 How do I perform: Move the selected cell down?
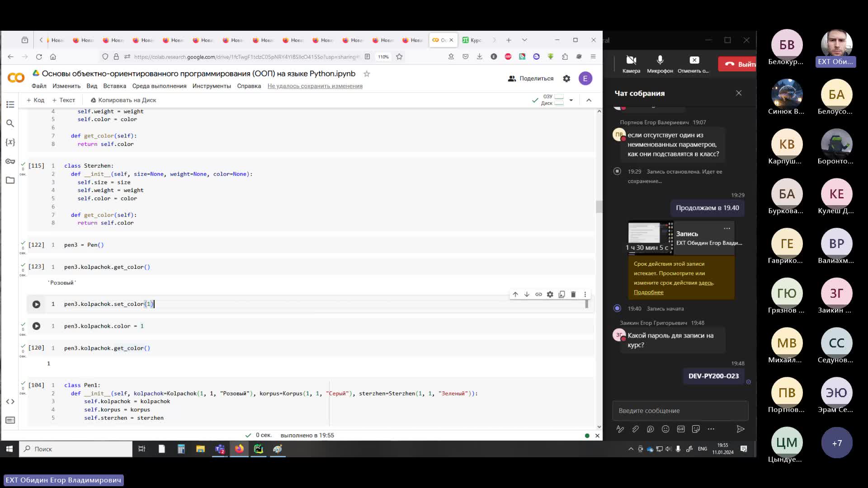[527, 294]
